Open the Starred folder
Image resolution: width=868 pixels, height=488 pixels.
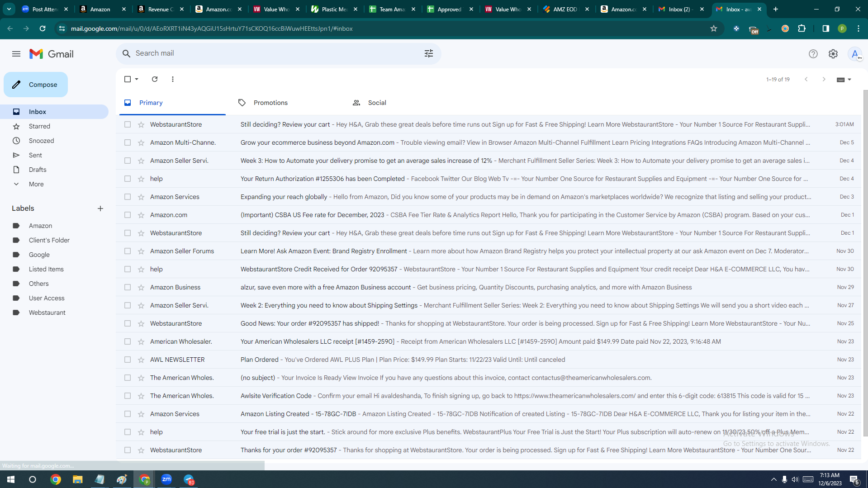(x=39, y=126)
